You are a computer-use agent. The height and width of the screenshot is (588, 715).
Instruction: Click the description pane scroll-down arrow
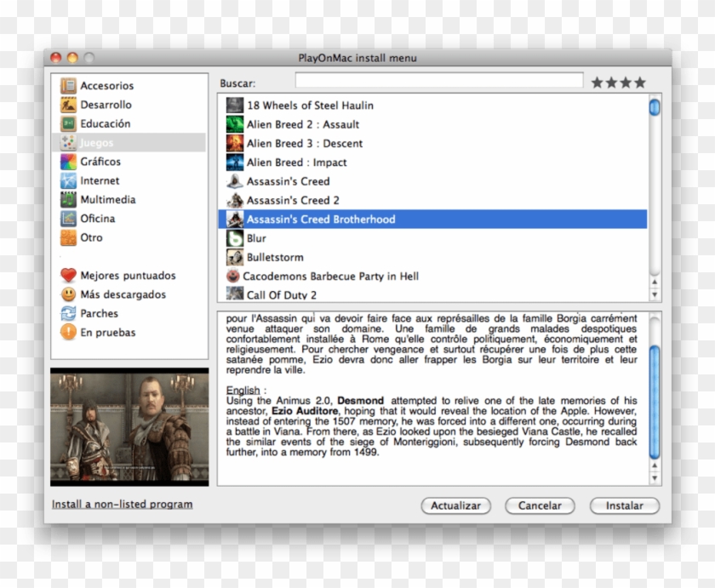(x=655, y=478)
